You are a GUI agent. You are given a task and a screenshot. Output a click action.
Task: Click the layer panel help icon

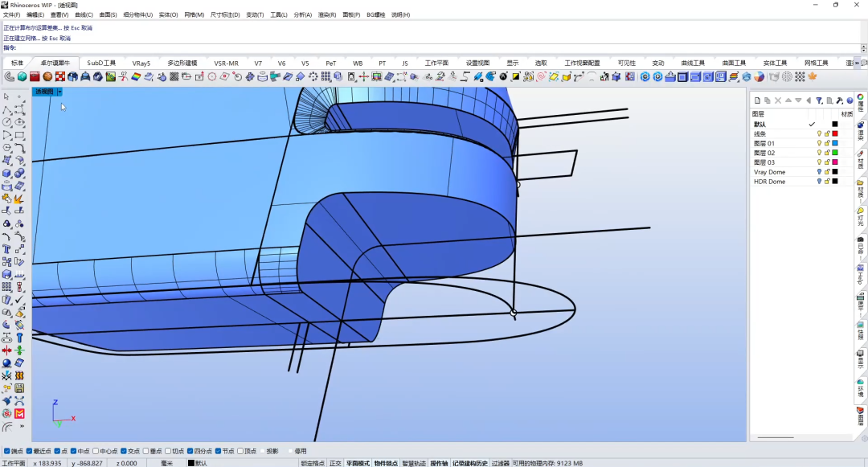850,100
